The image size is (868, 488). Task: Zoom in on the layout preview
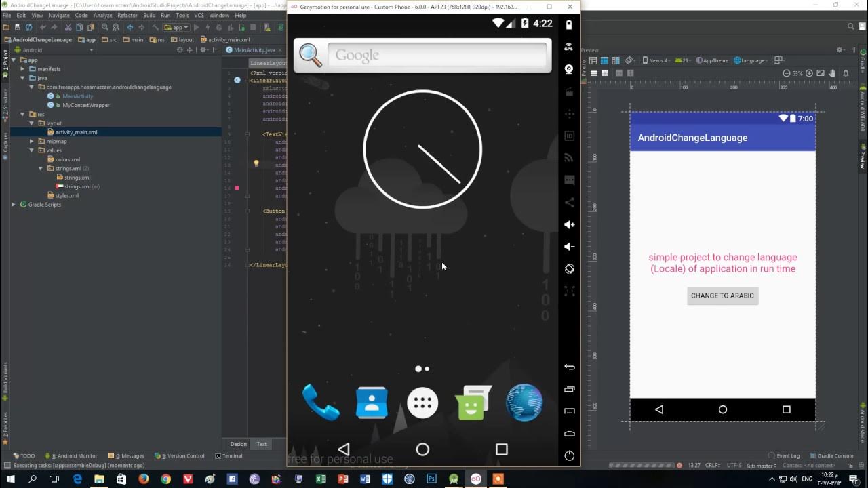pyautogui.click(x=809, y=73)
